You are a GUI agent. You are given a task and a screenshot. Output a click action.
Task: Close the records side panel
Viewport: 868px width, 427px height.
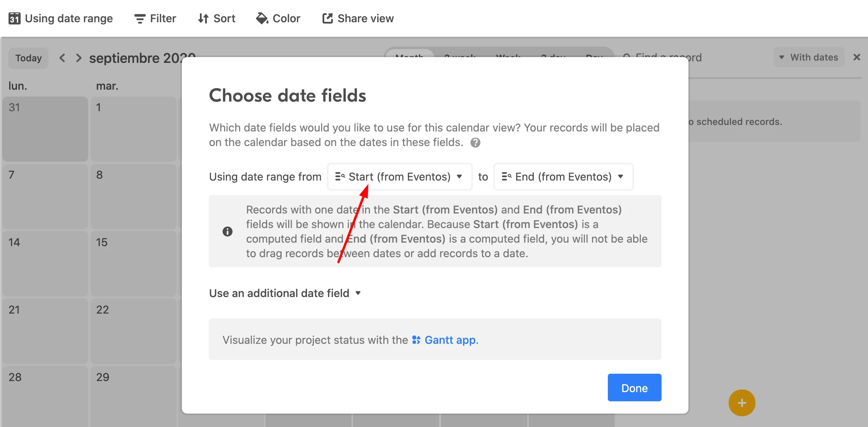[857, 57]
